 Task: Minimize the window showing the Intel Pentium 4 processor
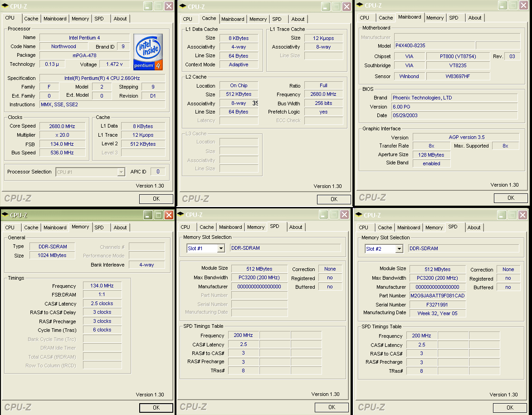[x=148, y=6]
